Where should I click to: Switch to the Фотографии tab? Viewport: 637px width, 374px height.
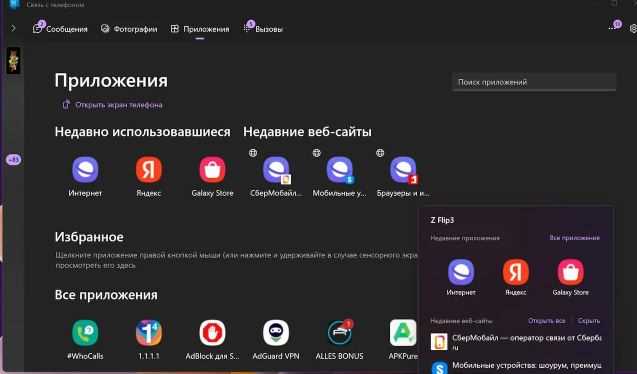[129, 29]
